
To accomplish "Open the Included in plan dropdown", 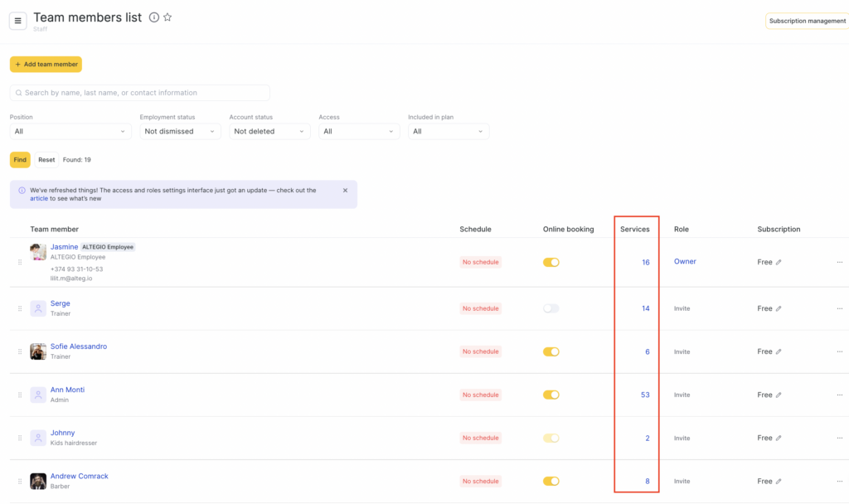I will tap(448, 131).
